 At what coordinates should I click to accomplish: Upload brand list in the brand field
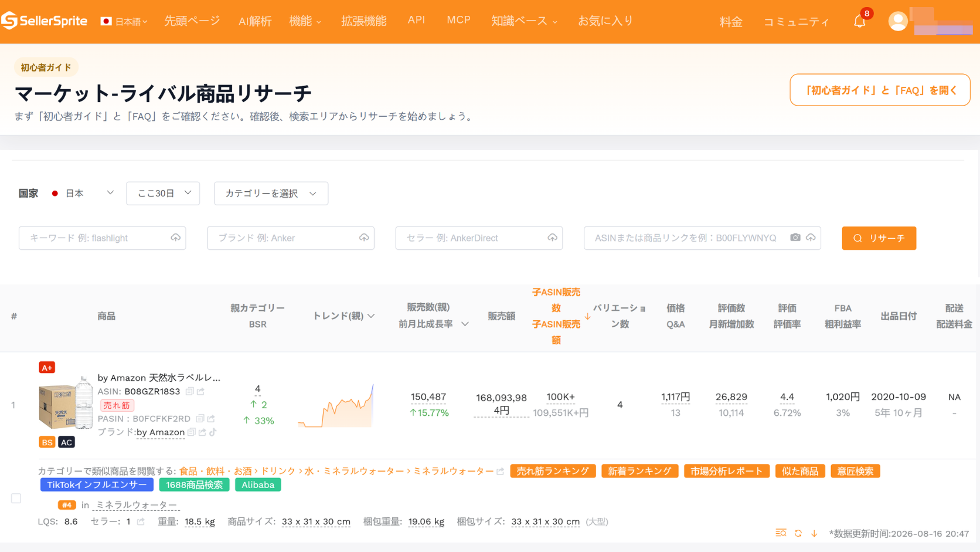pos(364,238)
